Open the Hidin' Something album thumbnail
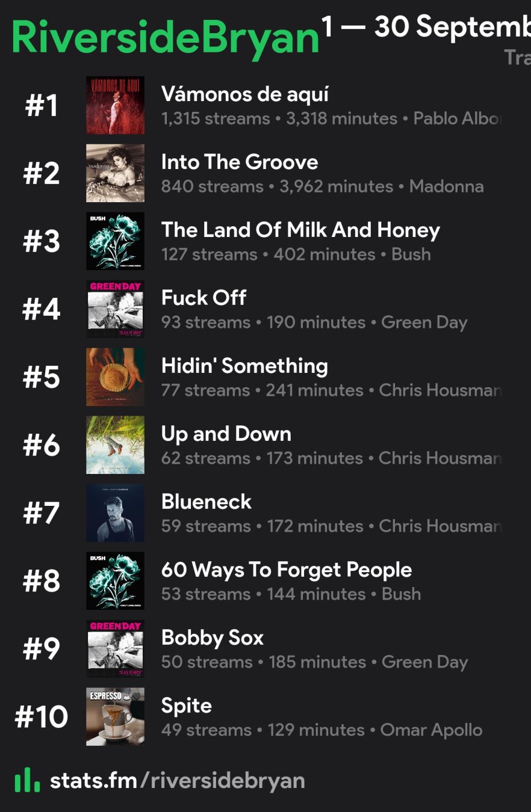Viewport: 531px width, 812px height. pos(115,377)
